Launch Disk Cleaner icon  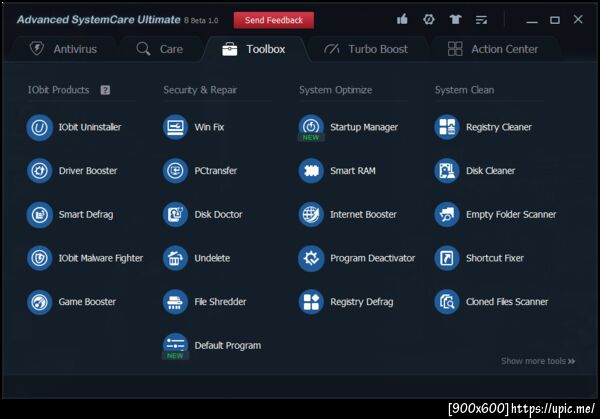(x=447, y=171)
